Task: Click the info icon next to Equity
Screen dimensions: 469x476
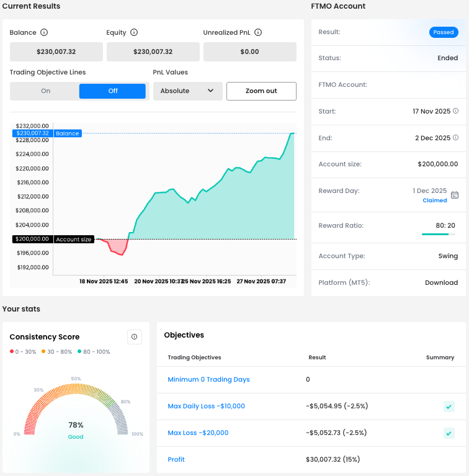Action: click(134, 33)
